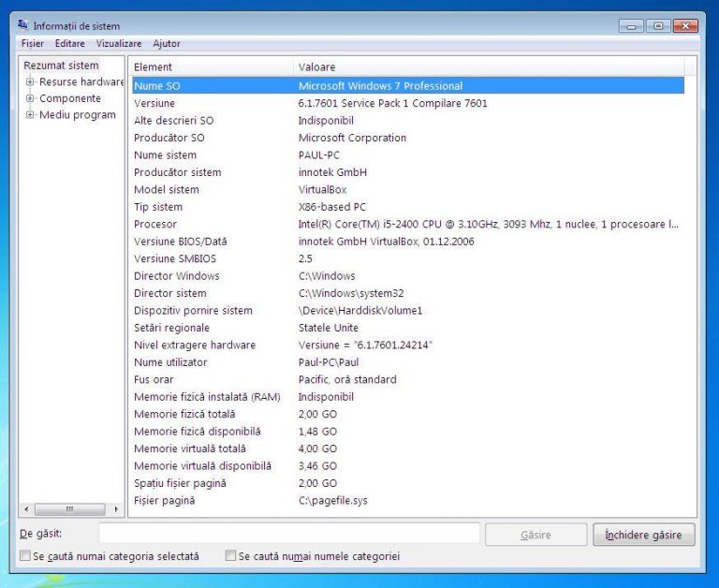
Task: Click the Informații de sistem title bar icon
Action: point(22,25)
